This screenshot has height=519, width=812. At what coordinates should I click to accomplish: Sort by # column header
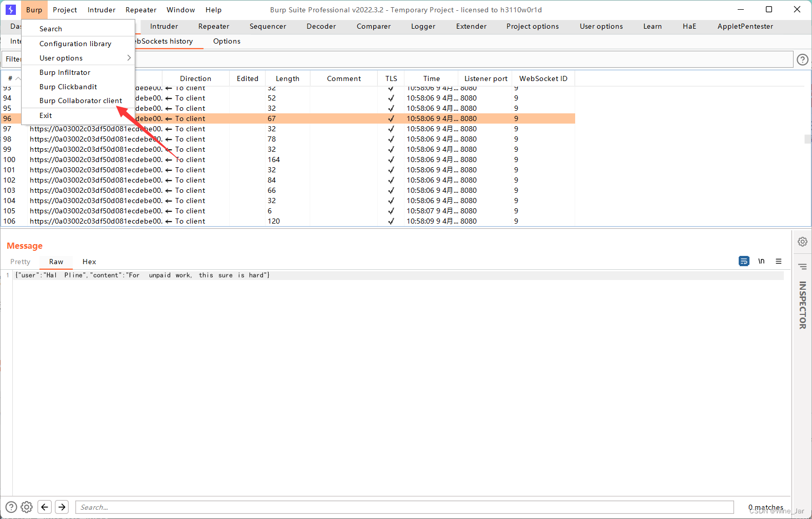tap(10, 78)
